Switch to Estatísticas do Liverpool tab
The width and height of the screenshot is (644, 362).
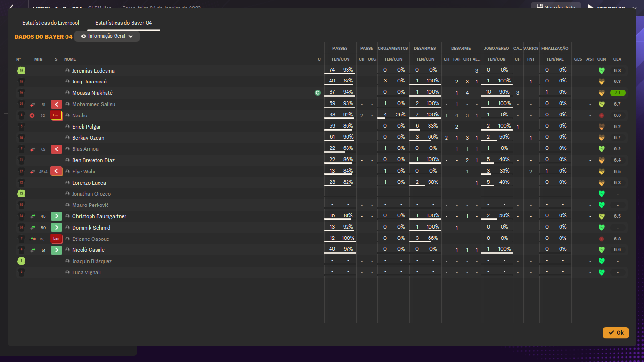pos(50,23)
